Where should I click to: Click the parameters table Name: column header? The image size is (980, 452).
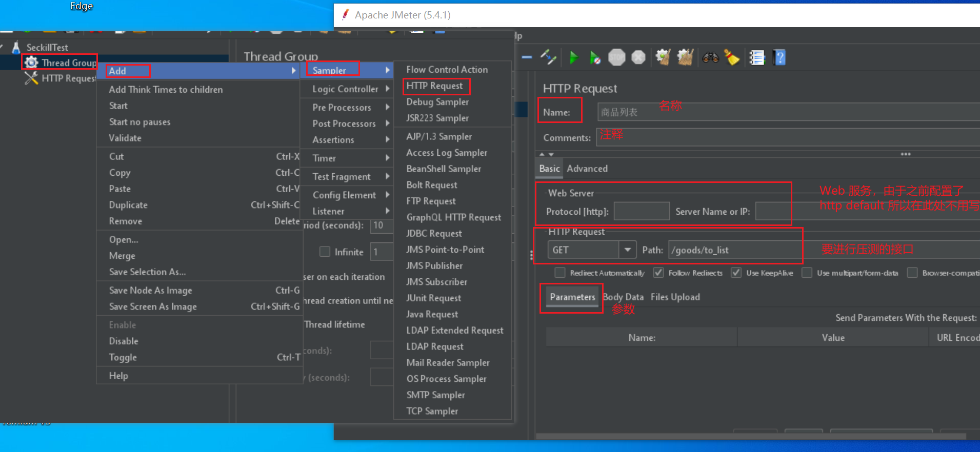pos(642,338)
